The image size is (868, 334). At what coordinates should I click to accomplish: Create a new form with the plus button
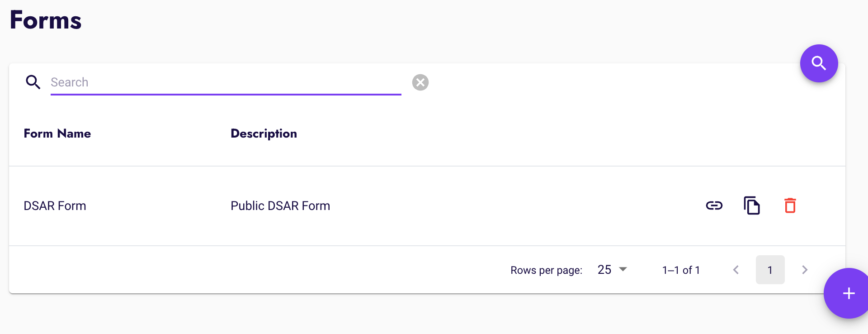tap(848, 293)
